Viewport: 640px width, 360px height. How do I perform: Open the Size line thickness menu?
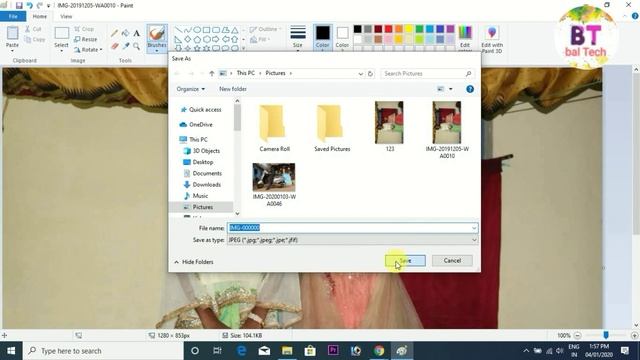[x=298, y=38]
